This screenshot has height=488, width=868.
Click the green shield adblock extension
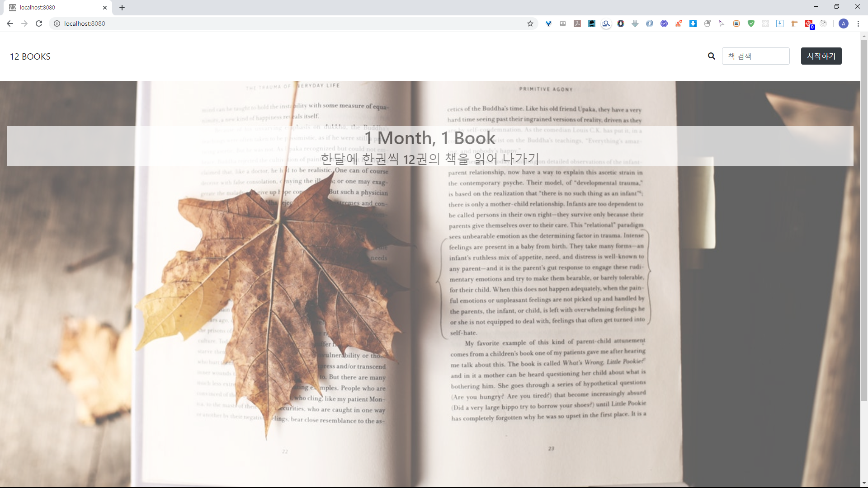click(x=751, y=23)
